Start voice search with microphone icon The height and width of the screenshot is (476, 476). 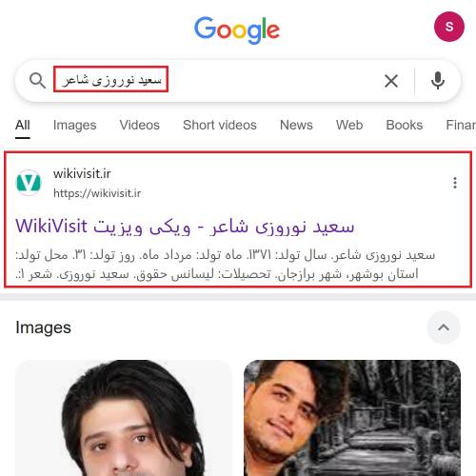point(438,81)
